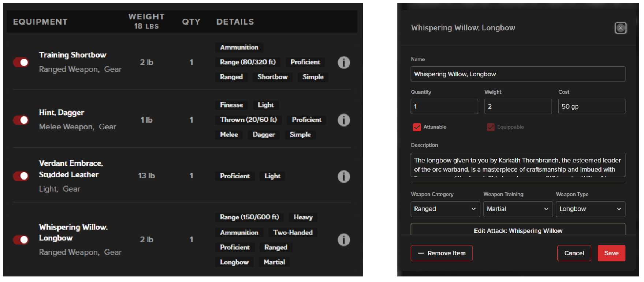Click the Equippable checkbox
Screen dimensions: 644x282
tap(490, 127)
